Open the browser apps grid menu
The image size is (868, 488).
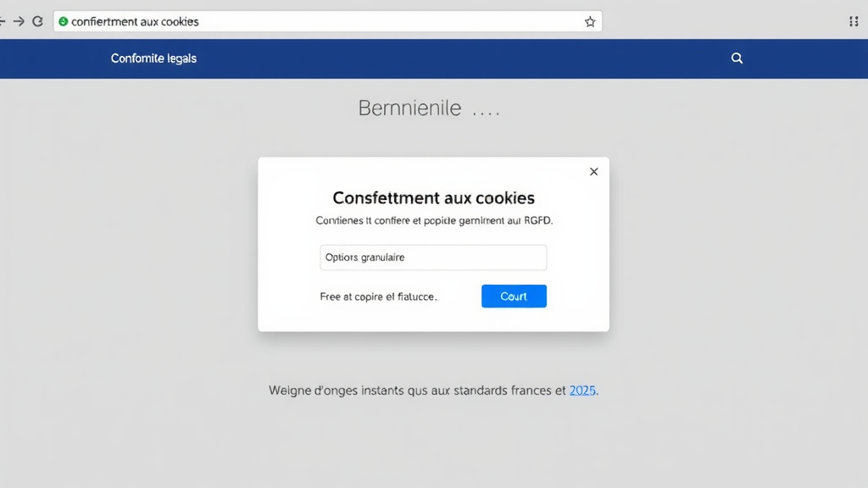click(854, 21)
